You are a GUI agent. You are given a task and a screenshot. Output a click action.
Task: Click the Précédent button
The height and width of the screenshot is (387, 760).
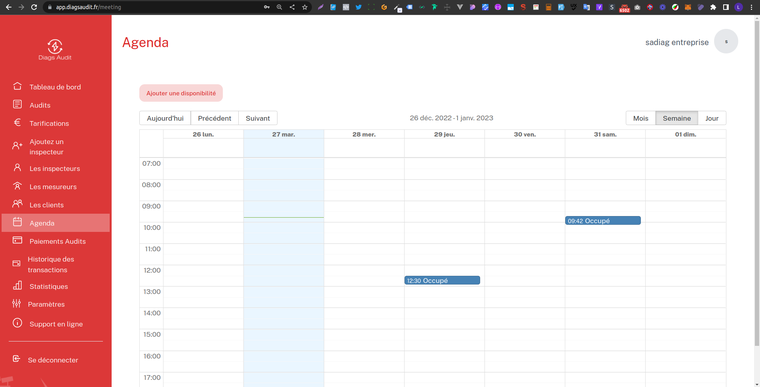(x=214, y=118)
